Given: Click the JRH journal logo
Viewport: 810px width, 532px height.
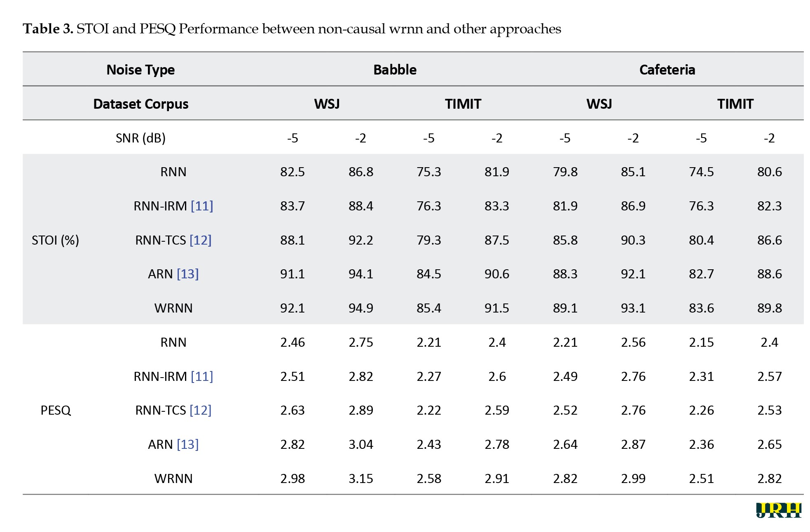Looking at the screenshot, I should [778, 510].
